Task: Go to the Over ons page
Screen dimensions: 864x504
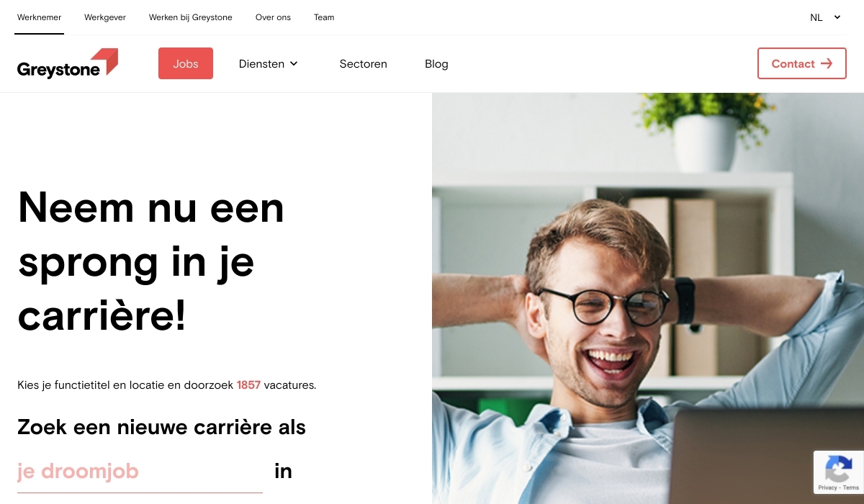Action: pos(273,17)
